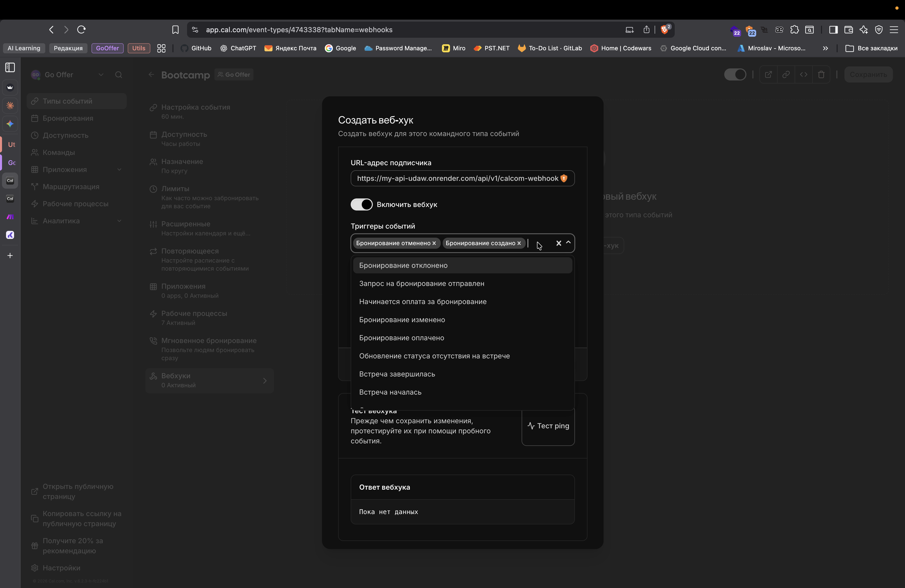This screenshot has width=905, height=588.
Task: Choose 'Встреча завершилась' from the list
Action: tap(397, 374)
